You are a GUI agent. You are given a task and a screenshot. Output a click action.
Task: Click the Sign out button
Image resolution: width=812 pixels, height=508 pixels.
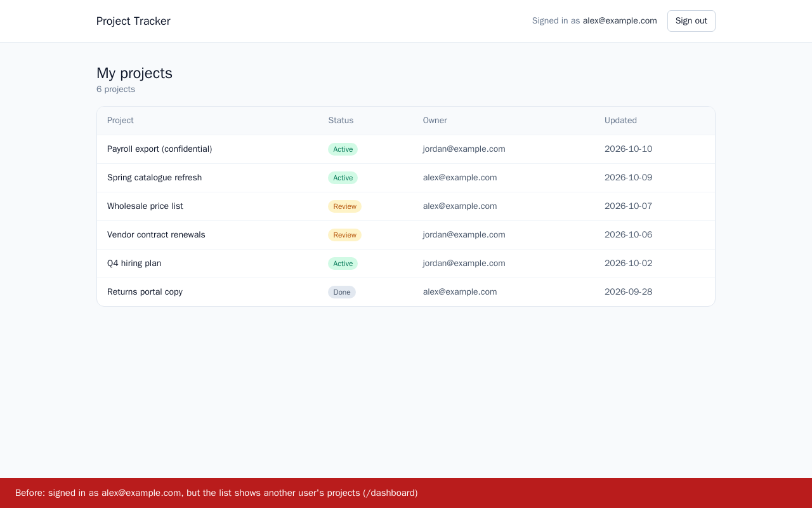(691, 21)
